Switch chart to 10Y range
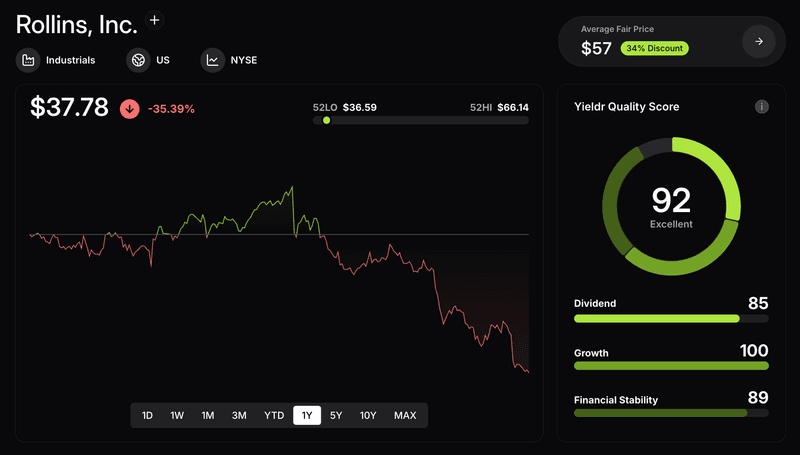 368,415
